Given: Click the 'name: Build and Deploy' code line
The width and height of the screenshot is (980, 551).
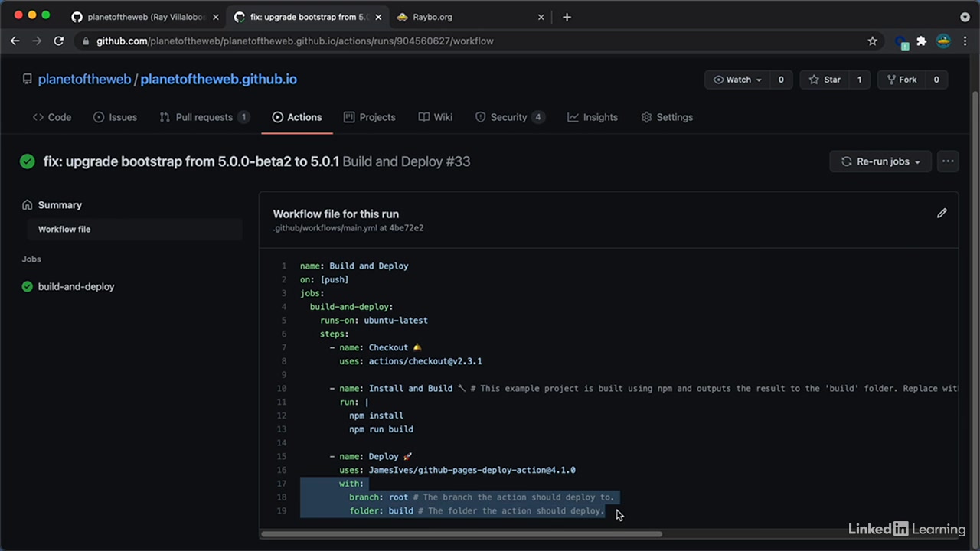Looking at the screenshot, I should tap(354, 266).
